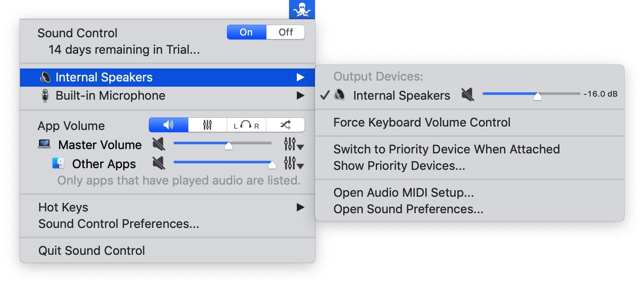Open Sound Control Preferences

point(118,224)
